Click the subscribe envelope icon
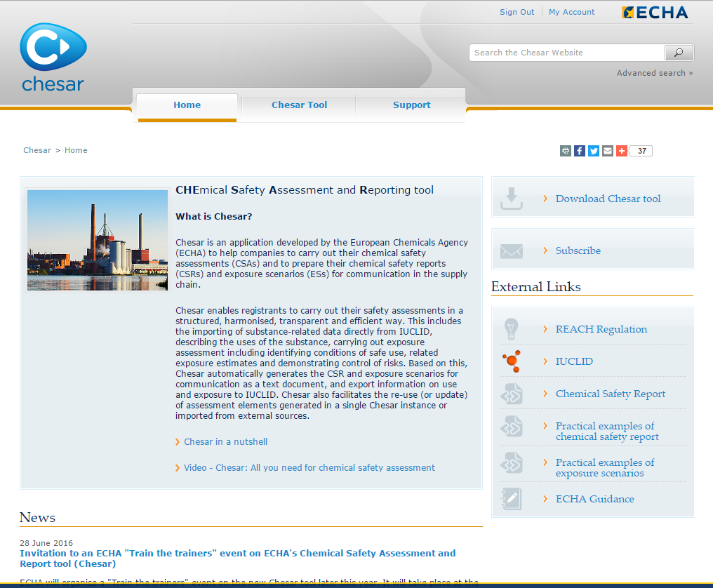713x588 pixels. tap(512, 251)
